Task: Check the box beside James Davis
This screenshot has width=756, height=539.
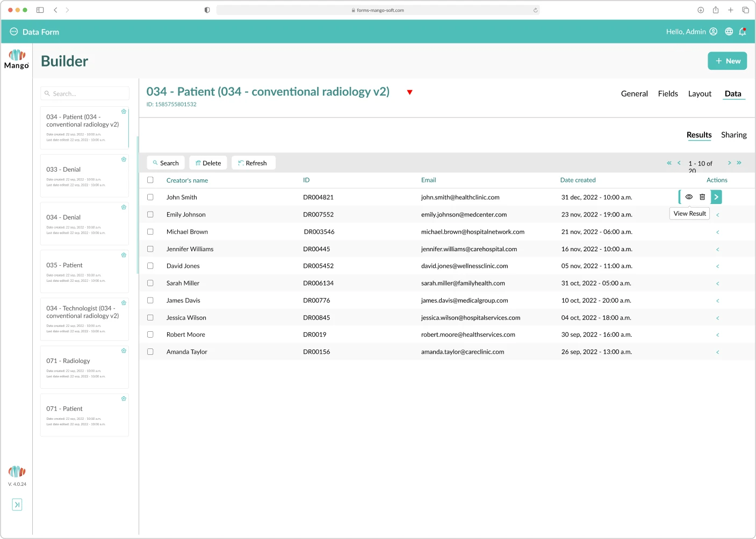Action: [150, 300]
